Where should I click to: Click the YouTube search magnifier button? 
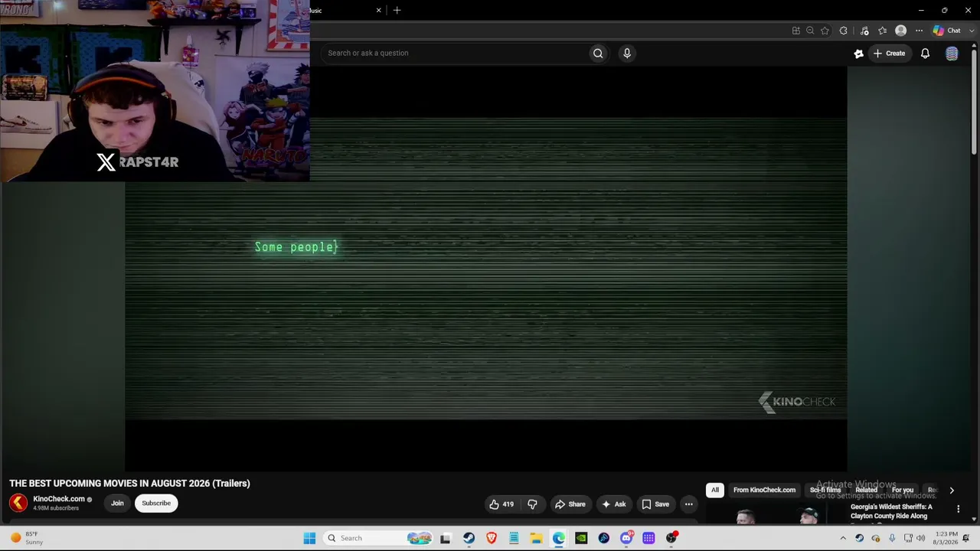[x=598, y=53]
